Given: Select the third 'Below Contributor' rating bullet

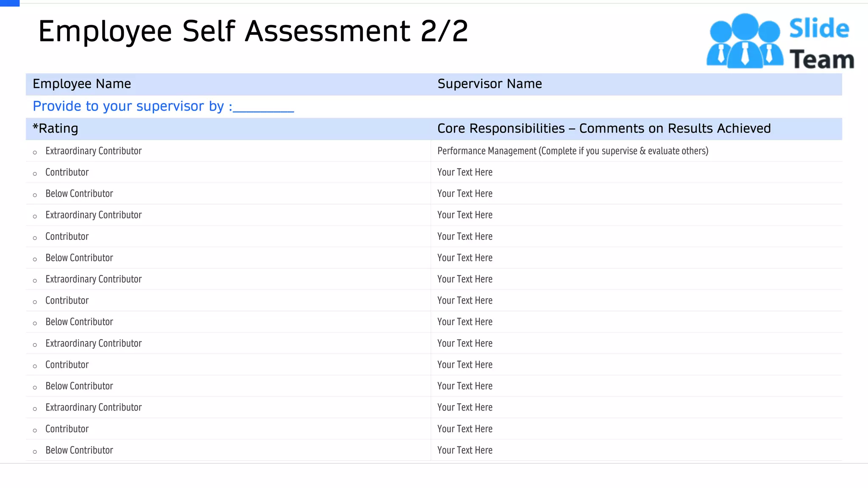Looking at the screenshot, I should pos(35,324).
